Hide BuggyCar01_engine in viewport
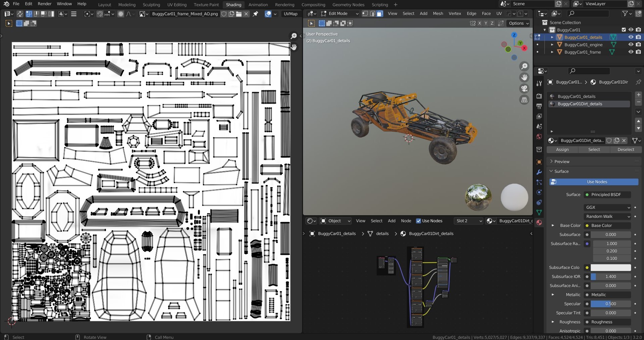Image resolution: width=644 pixels, height=340 pixels. click(x=631, y=45)
